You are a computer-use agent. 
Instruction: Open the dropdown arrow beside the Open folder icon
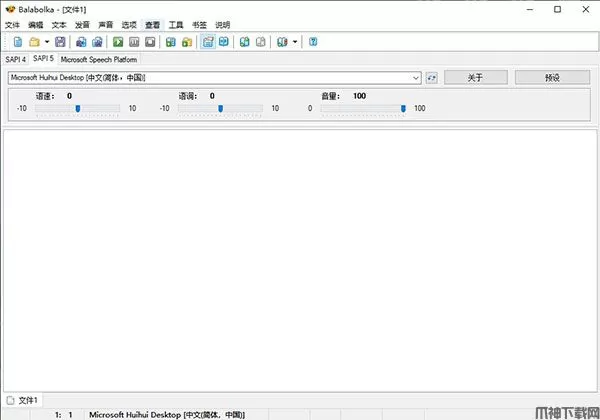(46, 42)
